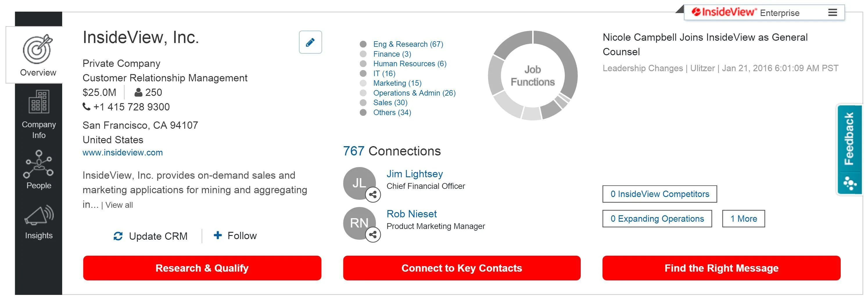Expand the 1 More tag
This screenshot has width=868, height=301.
point(743,219)
